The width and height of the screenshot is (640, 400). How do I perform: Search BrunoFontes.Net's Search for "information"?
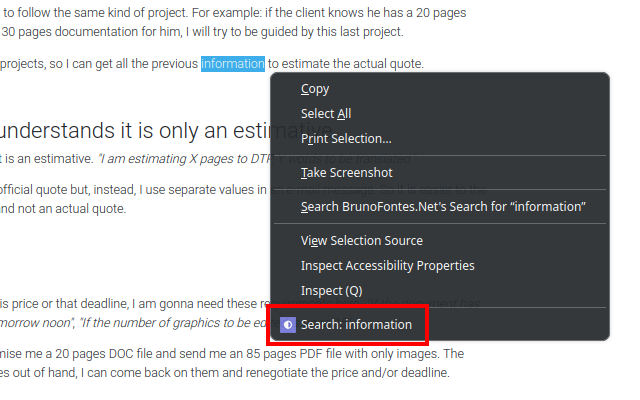(x=440, y=207)
